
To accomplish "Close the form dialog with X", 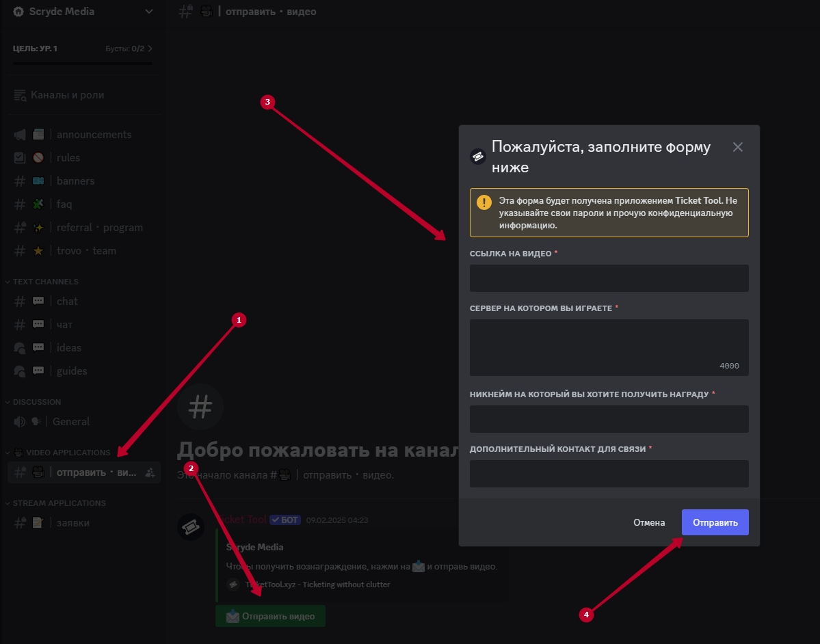I will (737, 147).
